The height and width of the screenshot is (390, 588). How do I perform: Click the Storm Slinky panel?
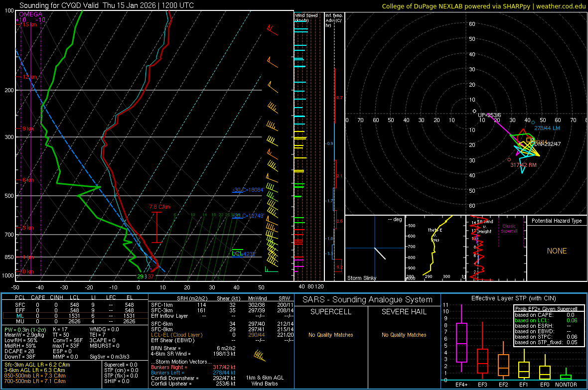pos(375,248)
